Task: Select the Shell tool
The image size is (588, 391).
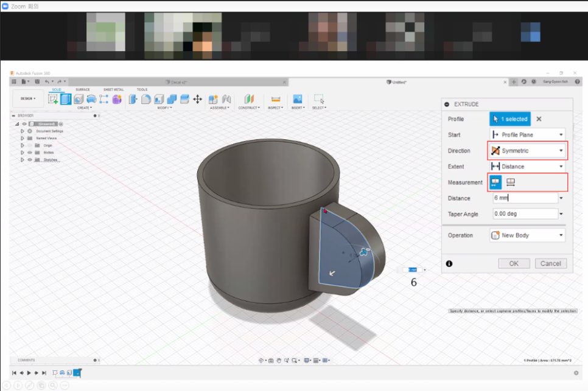Action: (159, 99)
